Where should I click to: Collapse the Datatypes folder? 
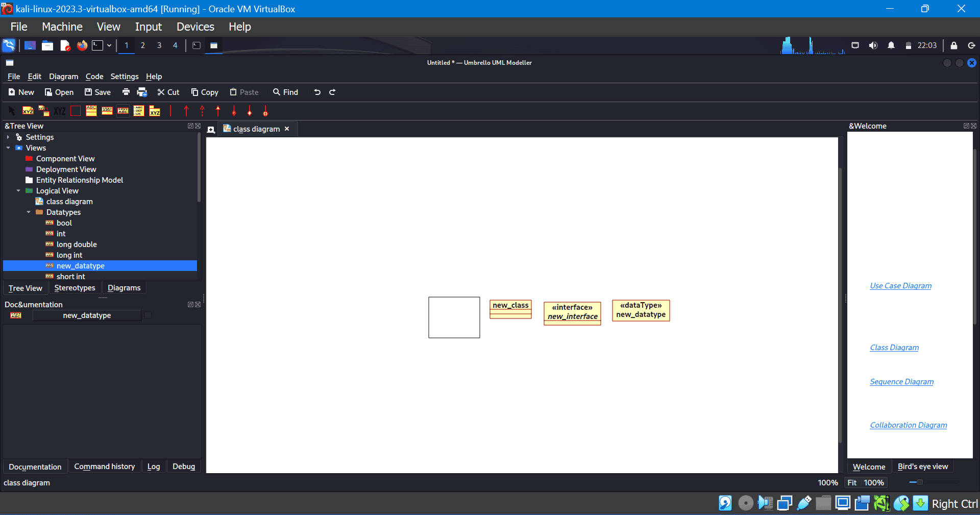[29, 212]
